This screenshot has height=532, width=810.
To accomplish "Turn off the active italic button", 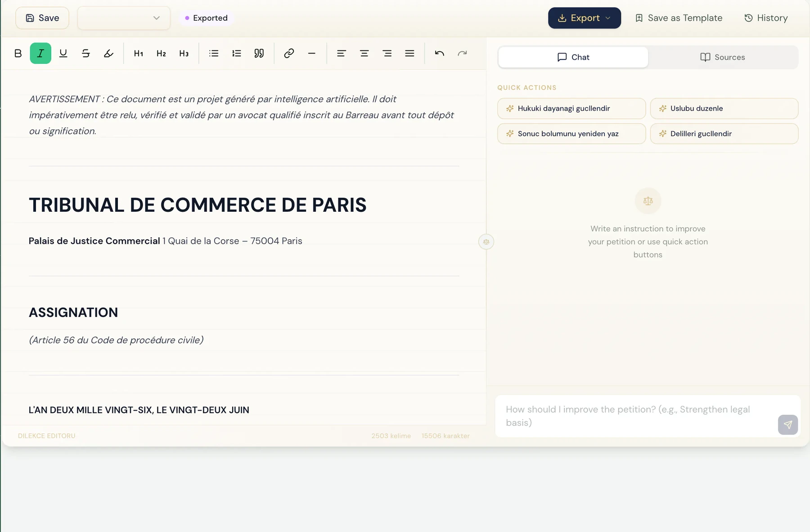I will click(40, 54).
